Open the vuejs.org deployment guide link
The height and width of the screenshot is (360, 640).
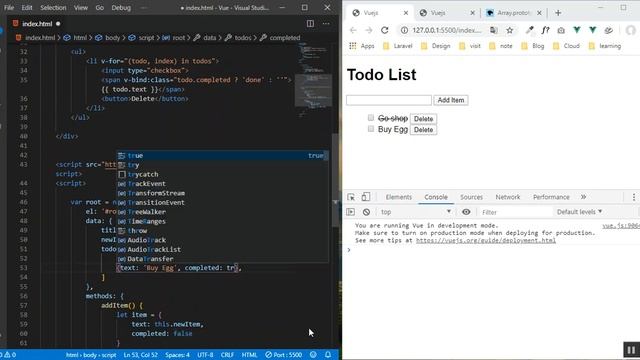(486, 240)
